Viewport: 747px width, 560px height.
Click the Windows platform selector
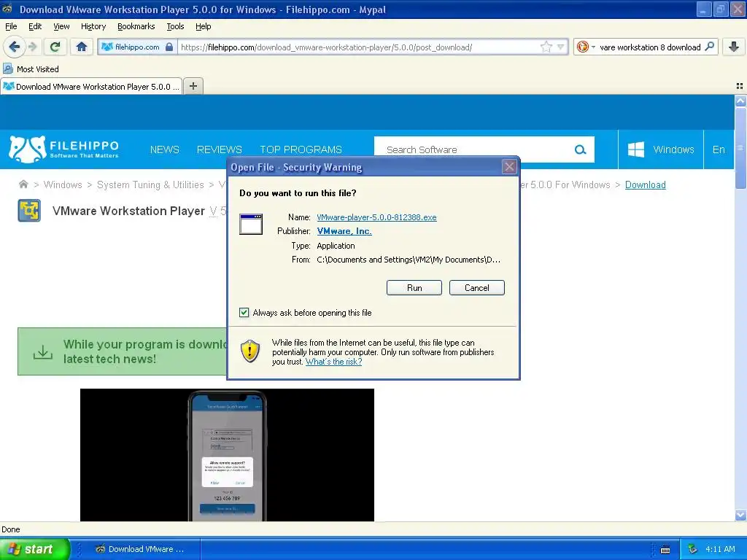[x=661, y=149]
